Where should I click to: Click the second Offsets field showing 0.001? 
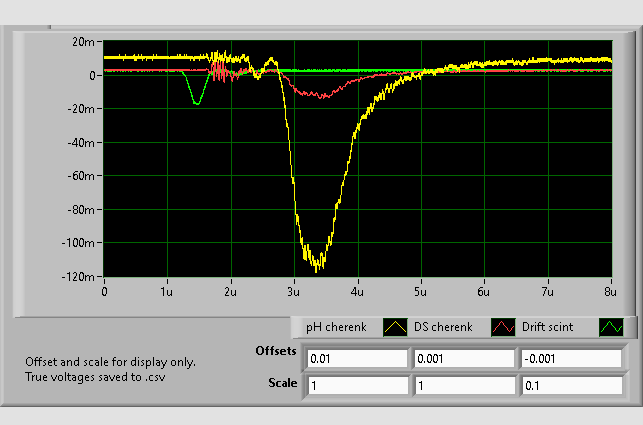click(x=463, y=358)
